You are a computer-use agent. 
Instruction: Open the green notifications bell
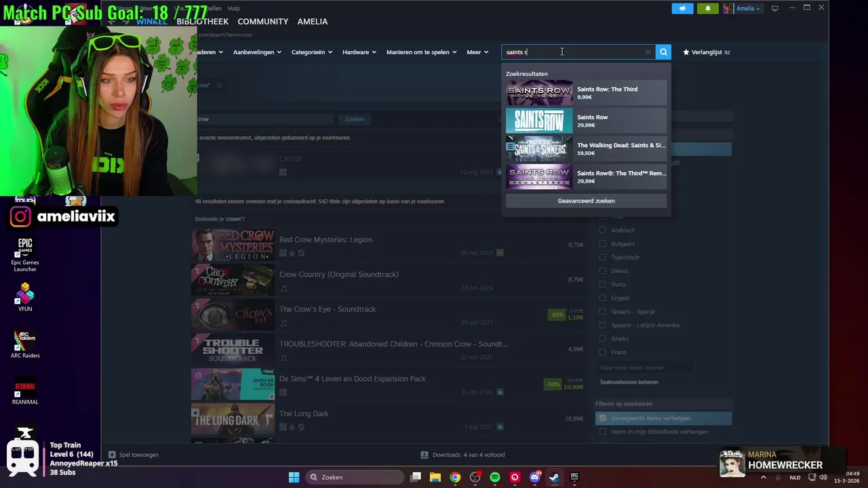[x=708, y=8]
